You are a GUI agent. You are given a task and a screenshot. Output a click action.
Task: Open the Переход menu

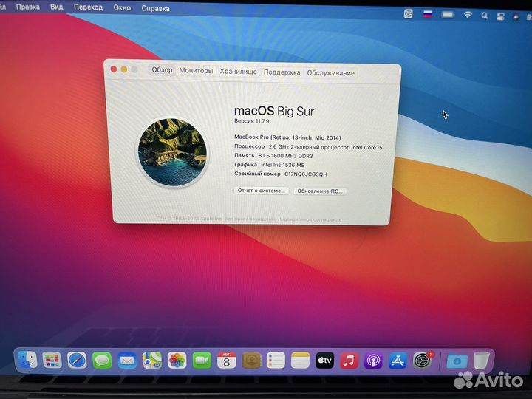(88, 7)
